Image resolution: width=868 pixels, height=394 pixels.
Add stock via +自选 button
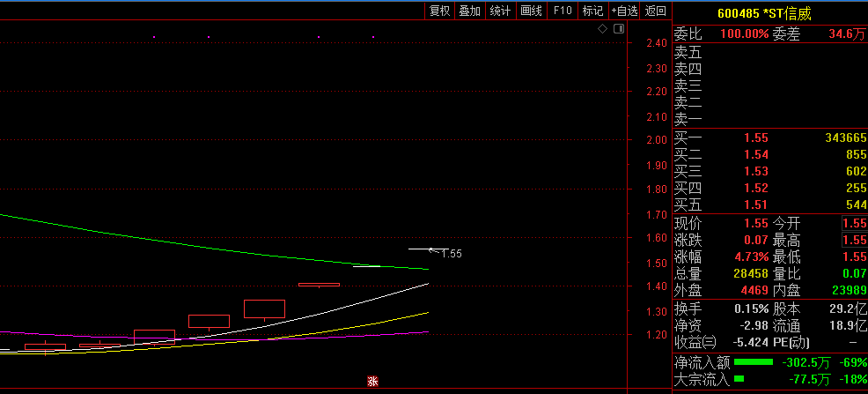coord(624,11)
